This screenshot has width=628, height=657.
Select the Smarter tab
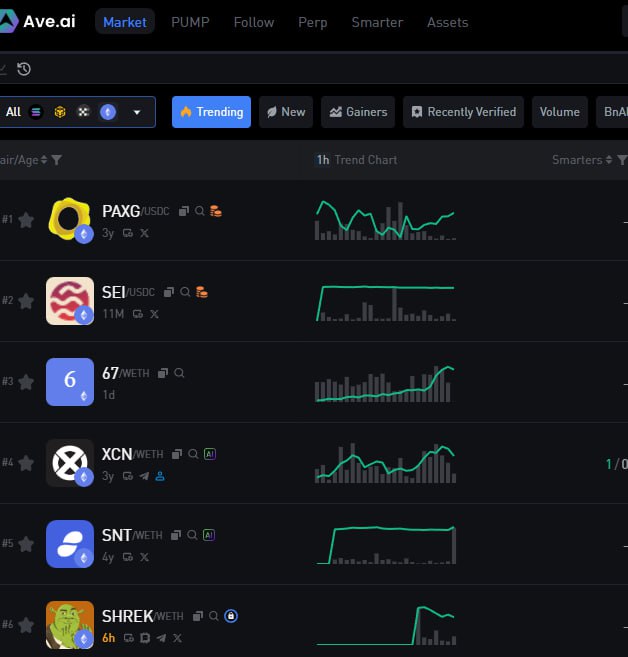377,22
